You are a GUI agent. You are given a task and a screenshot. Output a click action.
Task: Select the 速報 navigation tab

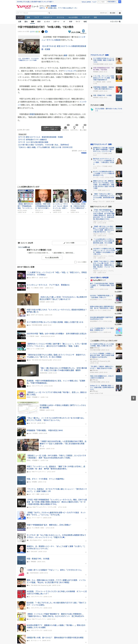(28, 17)
